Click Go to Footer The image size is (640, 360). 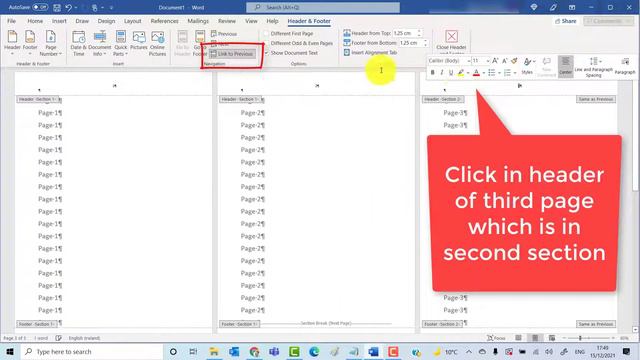tap(200, 43)
